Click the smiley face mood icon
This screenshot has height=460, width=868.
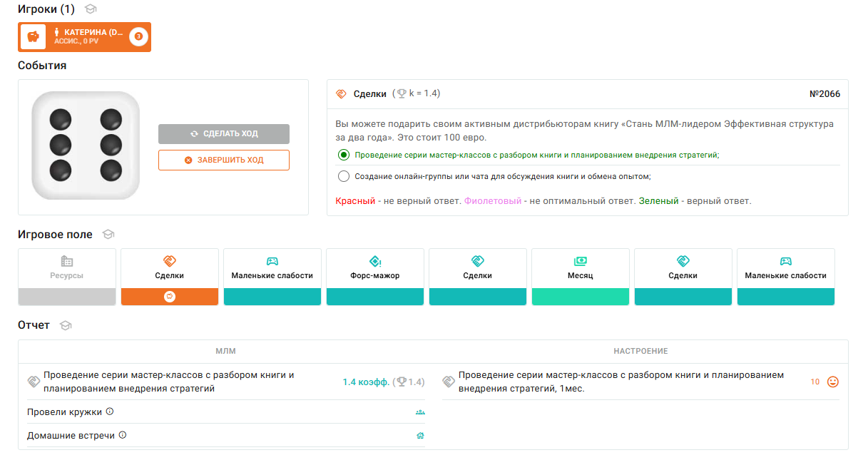832,382
